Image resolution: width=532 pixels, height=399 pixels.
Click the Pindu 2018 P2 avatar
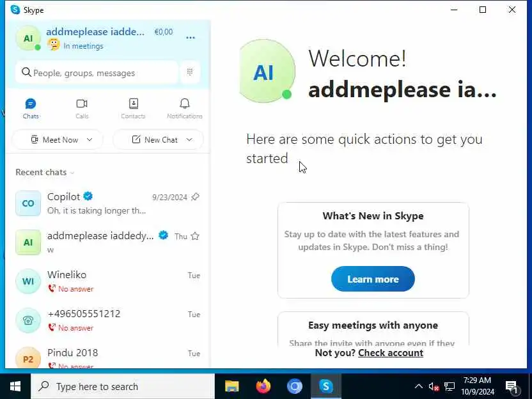[x=28, y=358]
